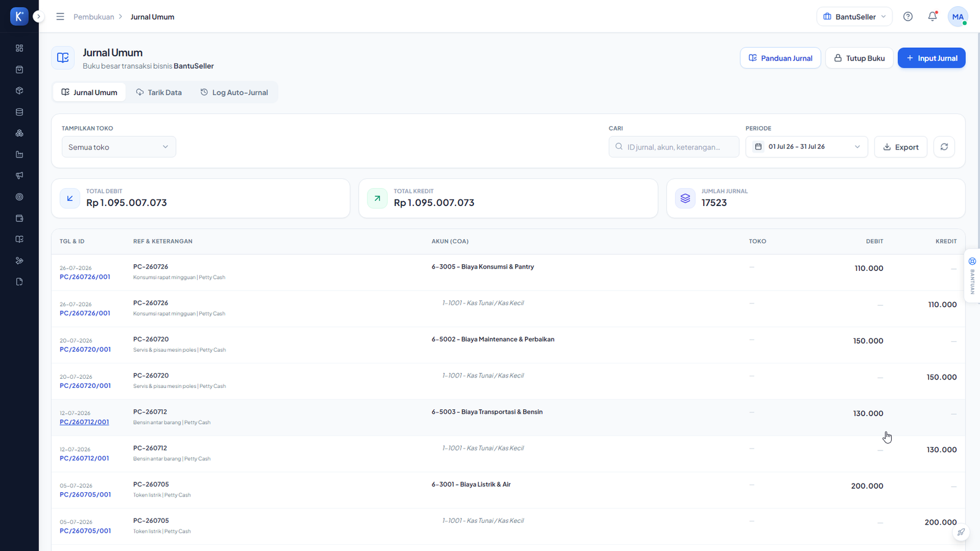Click the Jumlah Jurnal layers icon
Image resolution: width=980 pixels, height=551 pixels.
point(685,199)
